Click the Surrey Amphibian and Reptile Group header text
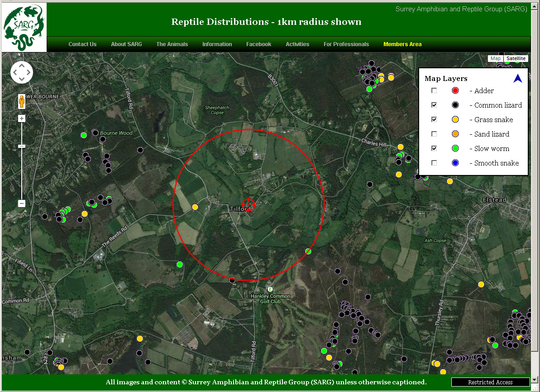540x392 pixels. (x=461, y=9)
